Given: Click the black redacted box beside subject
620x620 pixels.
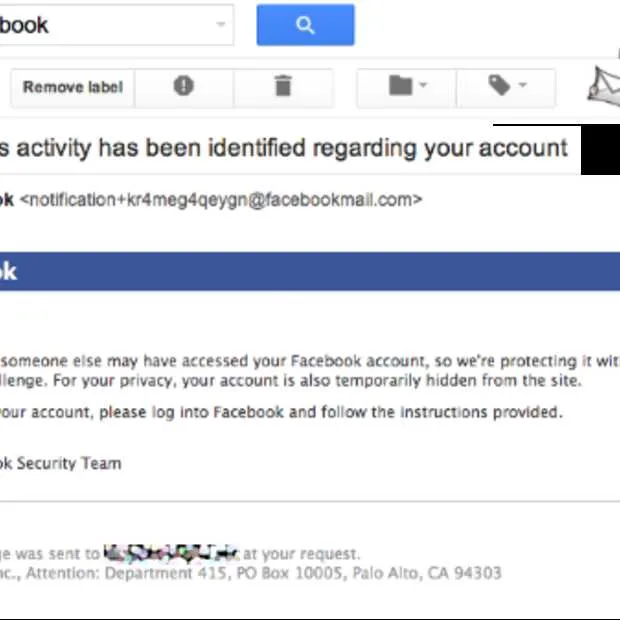Looking at the screenshot, I should (x=600, y=152).
